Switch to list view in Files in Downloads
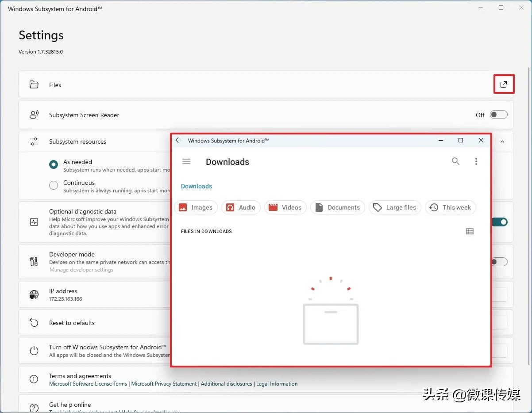Screen dimensions: 532x413 [470, 231]
